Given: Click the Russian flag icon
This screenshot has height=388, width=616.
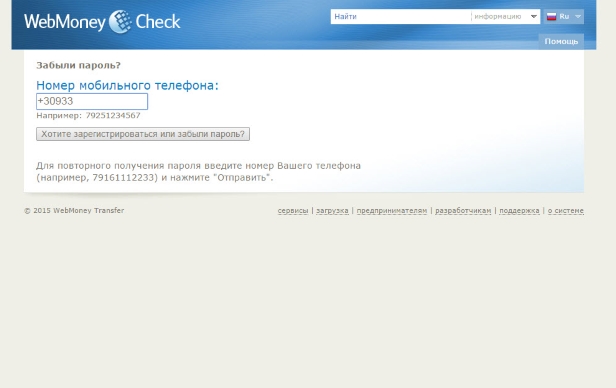Looking at the screenshot, I should (552, 16).
